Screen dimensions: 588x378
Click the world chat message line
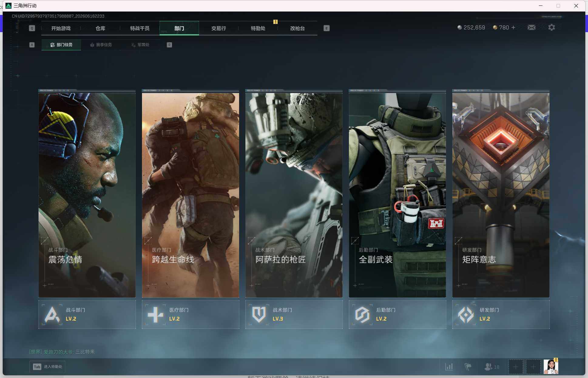(62, 352)
